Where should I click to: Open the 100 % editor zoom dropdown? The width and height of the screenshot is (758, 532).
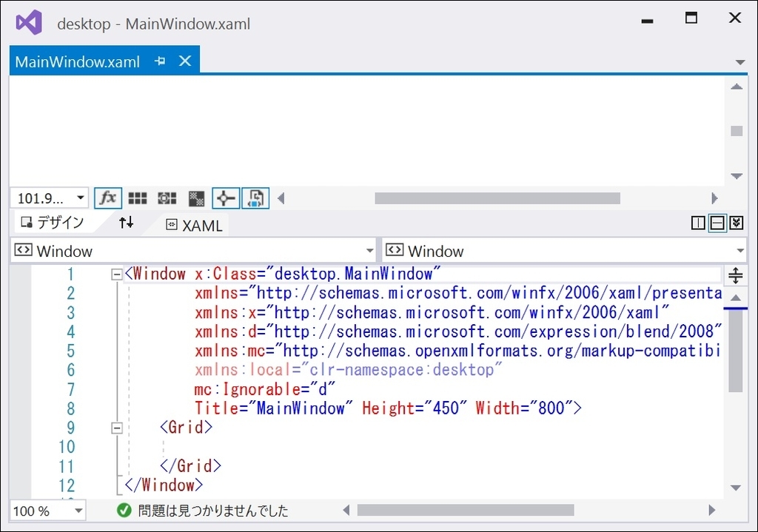(x=78, y=511)
